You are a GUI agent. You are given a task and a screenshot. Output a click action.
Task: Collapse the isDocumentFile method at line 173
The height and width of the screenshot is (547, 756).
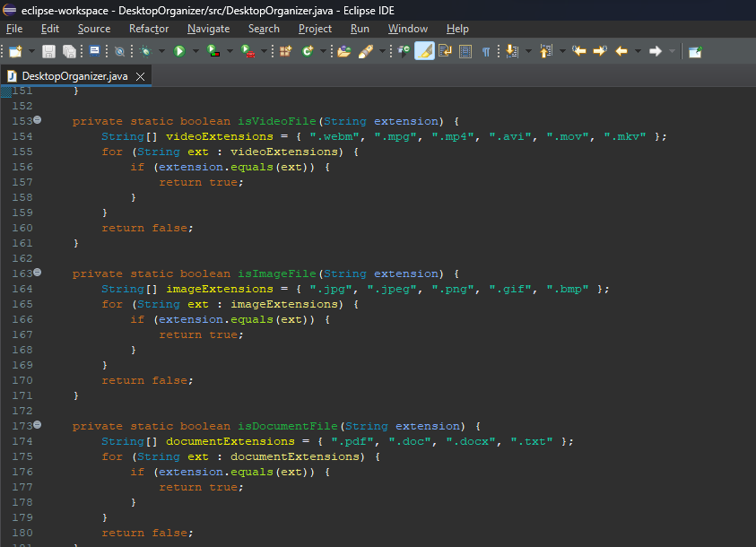[x=37, y=424]
